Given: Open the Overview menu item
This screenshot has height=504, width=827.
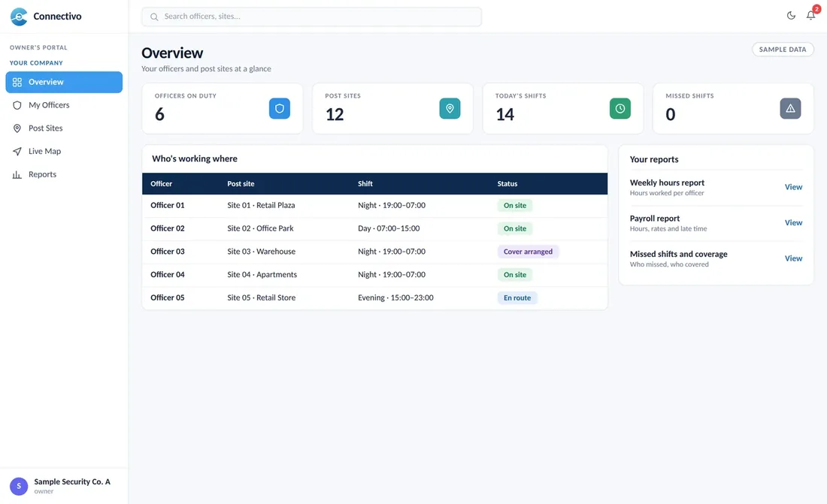Looking at the screenshot, I should tap(64, 82).
